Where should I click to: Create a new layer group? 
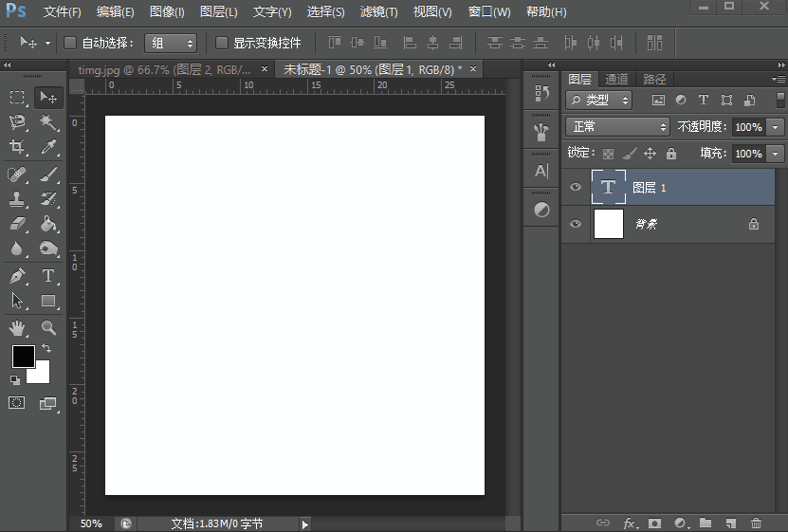click(706, 523)
